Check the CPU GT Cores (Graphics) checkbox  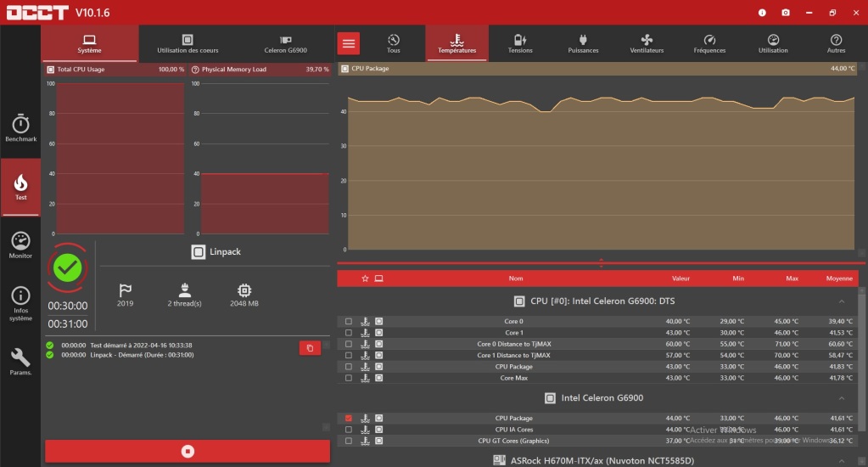coord(348,441)
